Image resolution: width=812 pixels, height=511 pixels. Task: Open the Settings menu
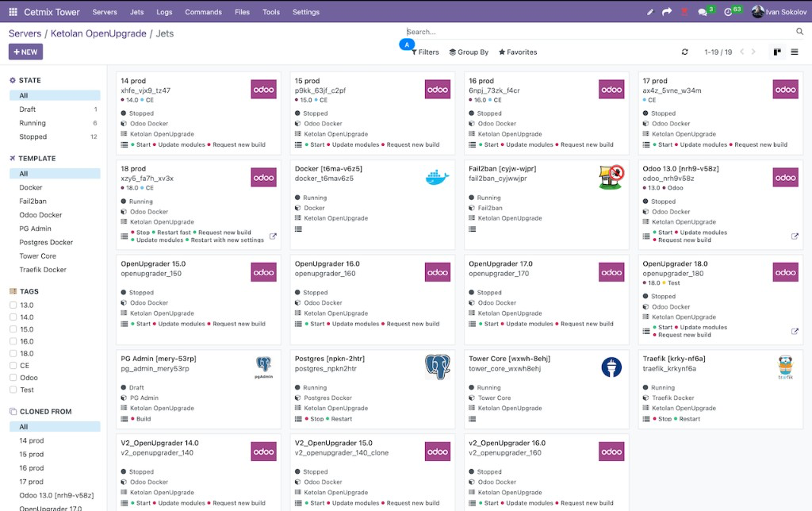pos(306,12)
